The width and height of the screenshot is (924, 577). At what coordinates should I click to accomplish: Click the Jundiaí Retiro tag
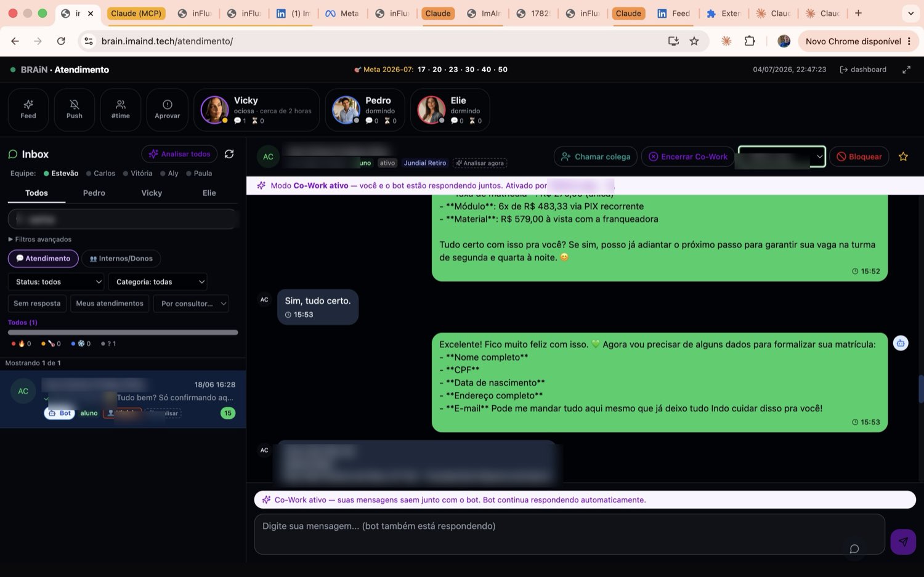(425, 163)
